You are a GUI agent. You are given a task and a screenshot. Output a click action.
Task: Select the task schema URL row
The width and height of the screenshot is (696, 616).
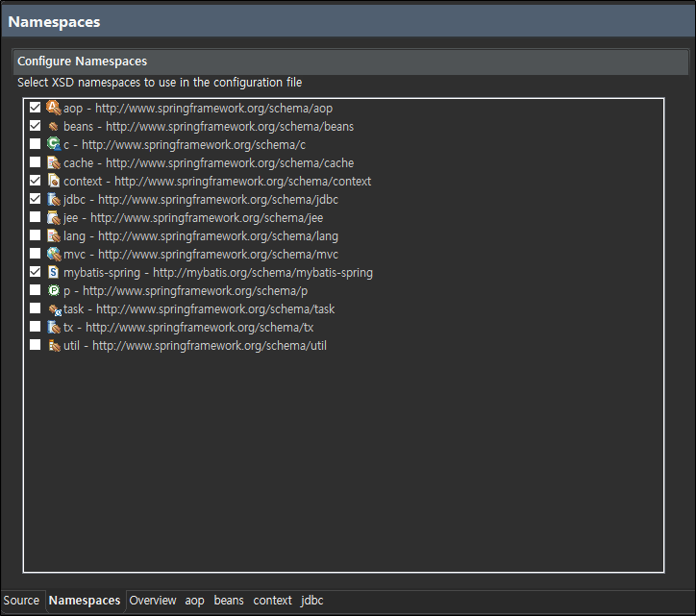coord(199,308)
